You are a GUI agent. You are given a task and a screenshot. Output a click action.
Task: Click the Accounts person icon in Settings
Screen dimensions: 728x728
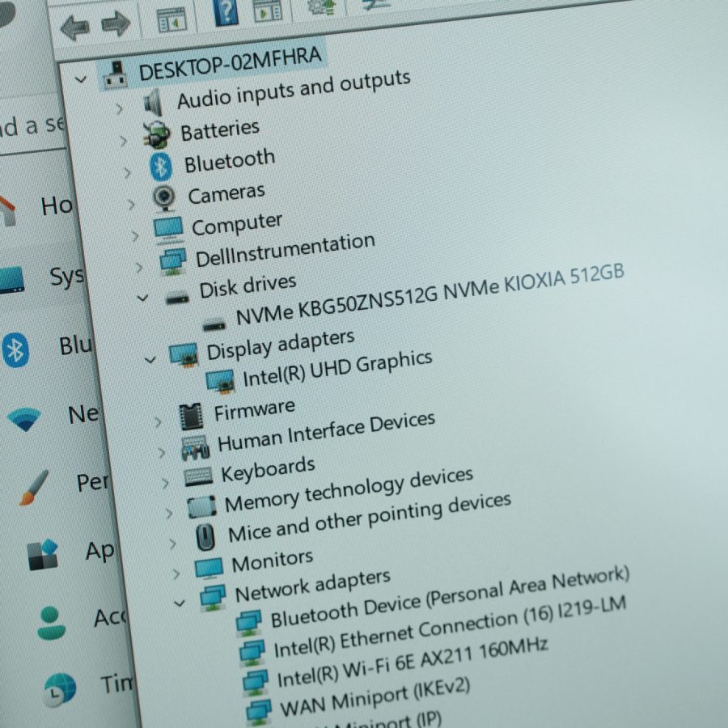(x=51, y=623)
